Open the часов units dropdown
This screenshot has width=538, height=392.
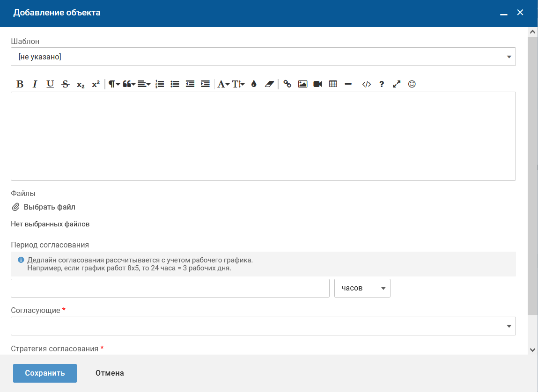pyautogui.click(x=362, y=288)
